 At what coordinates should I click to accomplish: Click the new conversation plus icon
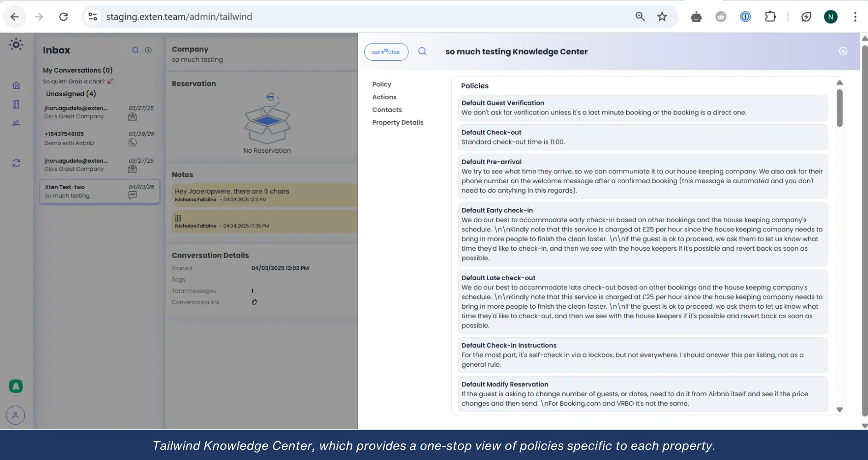point(148,50)
